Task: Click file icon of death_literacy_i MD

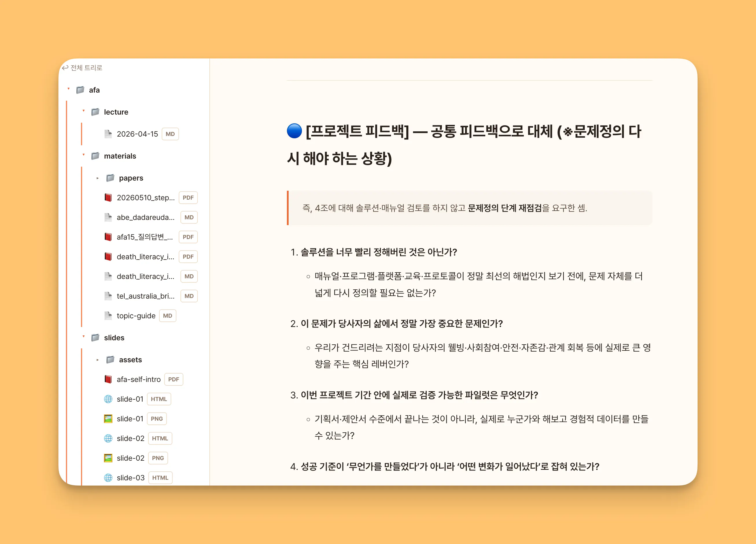Action: [x=108, y=277]
